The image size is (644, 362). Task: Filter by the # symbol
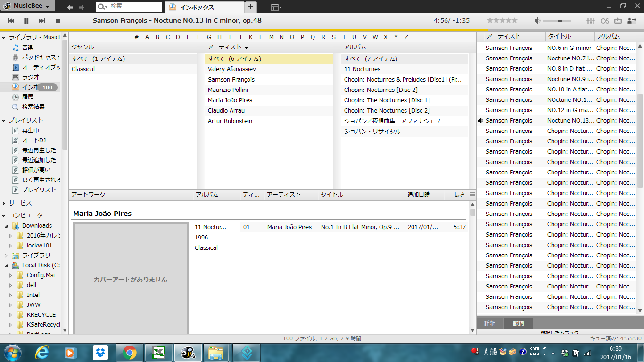[136, 37]
